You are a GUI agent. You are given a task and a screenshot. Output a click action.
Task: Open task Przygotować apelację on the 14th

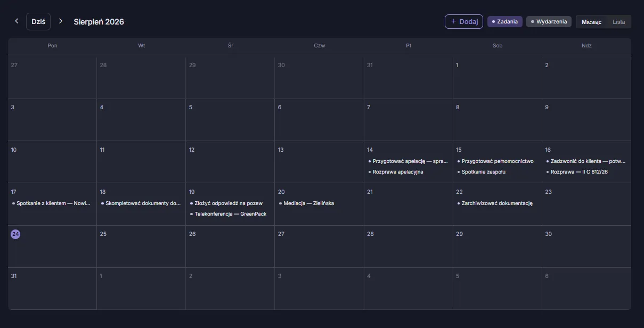408,161
